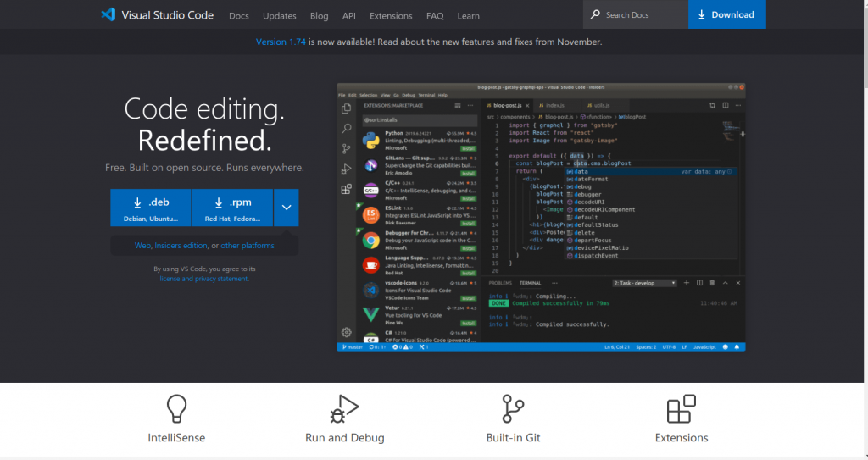Image resolution: width=868 pixels, height=460 pixels.
Task: Click the IntelliSense label text
Action: click(176, 437)
